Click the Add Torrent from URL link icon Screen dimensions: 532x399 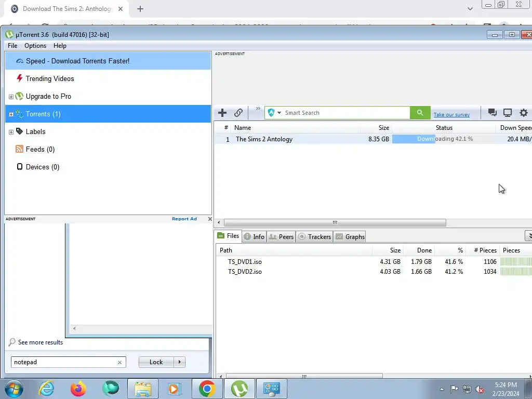pyautogui.click(x=238, y=113)
